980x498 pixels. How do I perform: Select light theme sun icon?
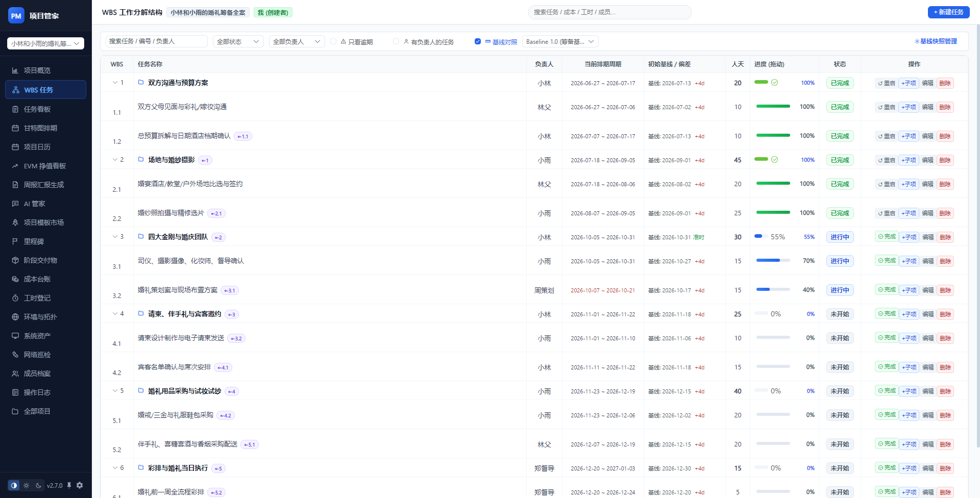27,486
